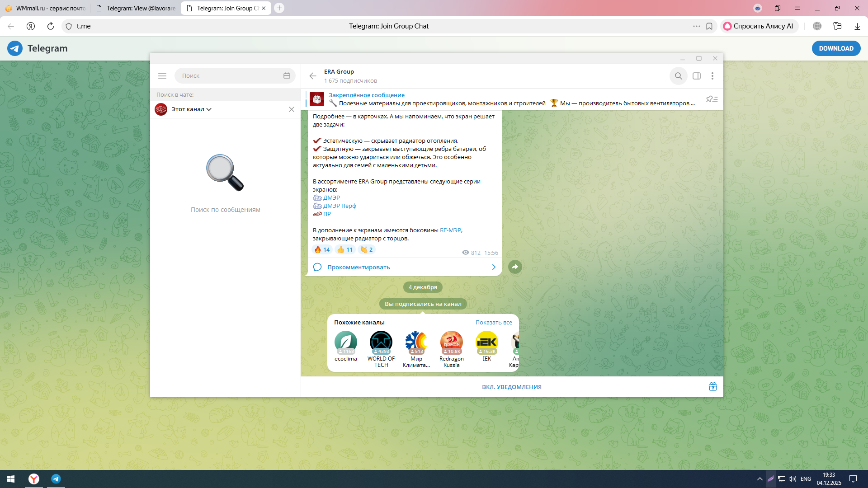
Task: Click the search magnifier icon in chat header
Action: click(x=678, y=76)
